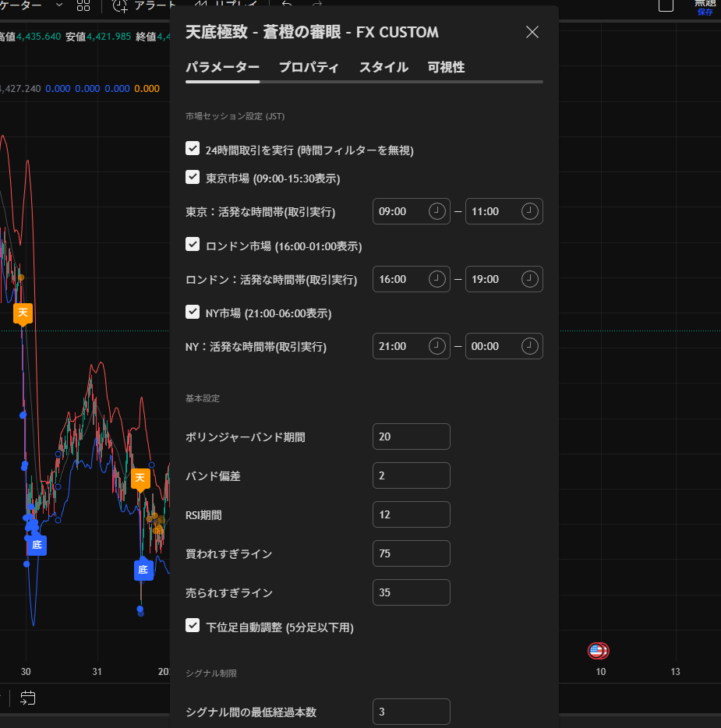The height and width of the screenshot is (728, 721).
Task: Click the RSI期間 input showing 12
Action: tap(412, 514)
